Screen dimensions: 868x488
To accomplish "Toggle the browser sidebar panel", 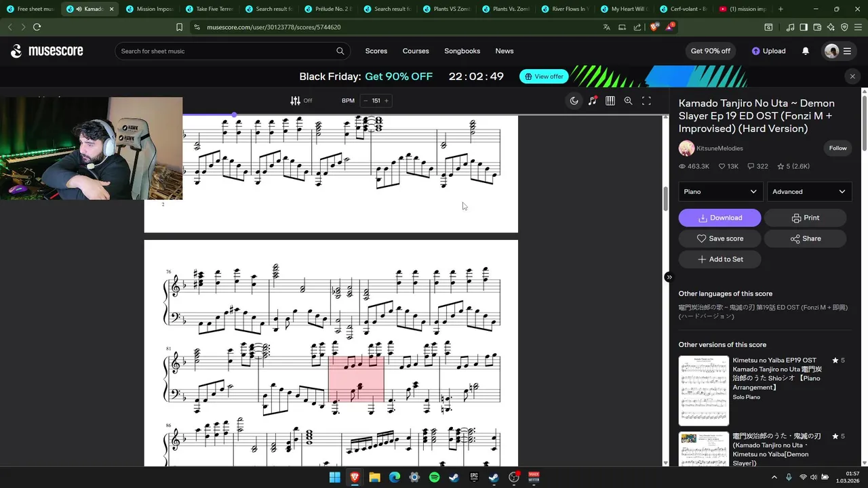I will click(x=804, y=27).
